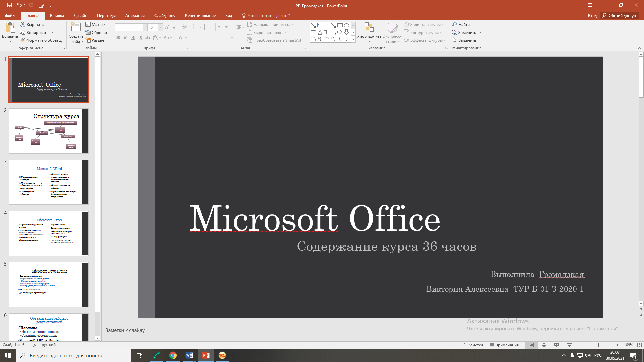The width and height of the screenshot is (644, 362).
Task: Open Примечания comments in status bar
Action: pos(504,345)
